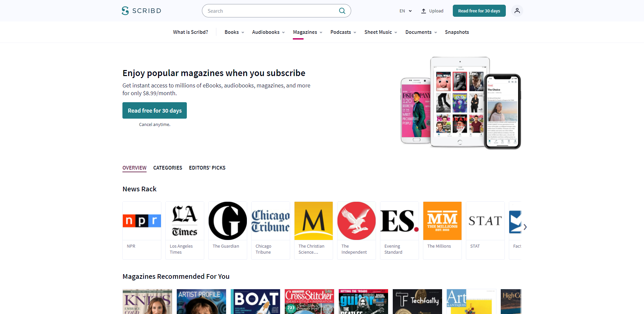The height and width of the screenshot is (314, 644).
Task: Expand the Magazines menu
Action: [308, 32]
